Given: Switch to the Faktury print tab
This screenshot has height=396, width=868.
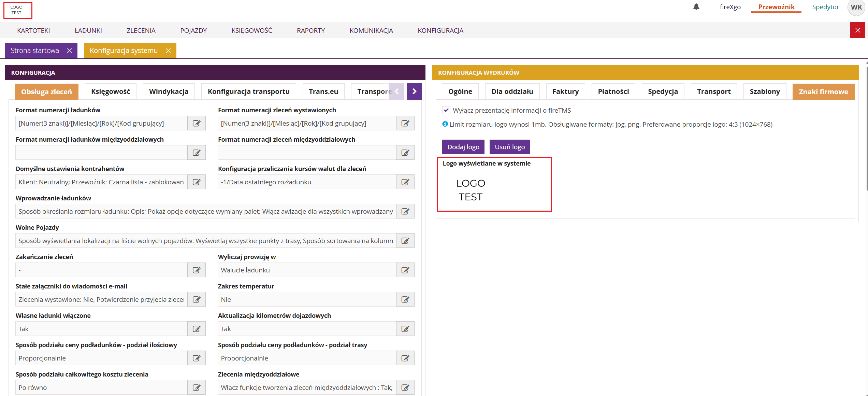Looking at the screenshot, I should pyautogui.click(x=565, y=91).
